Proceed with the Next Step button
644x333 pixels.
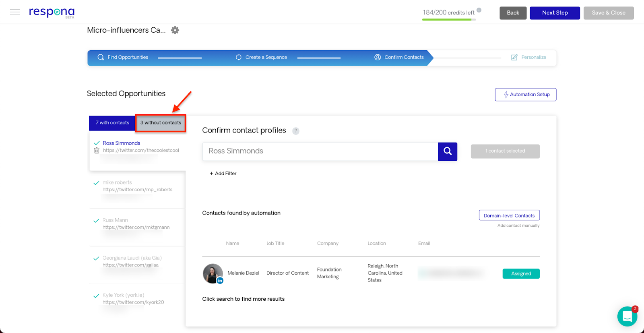(555, 13)
